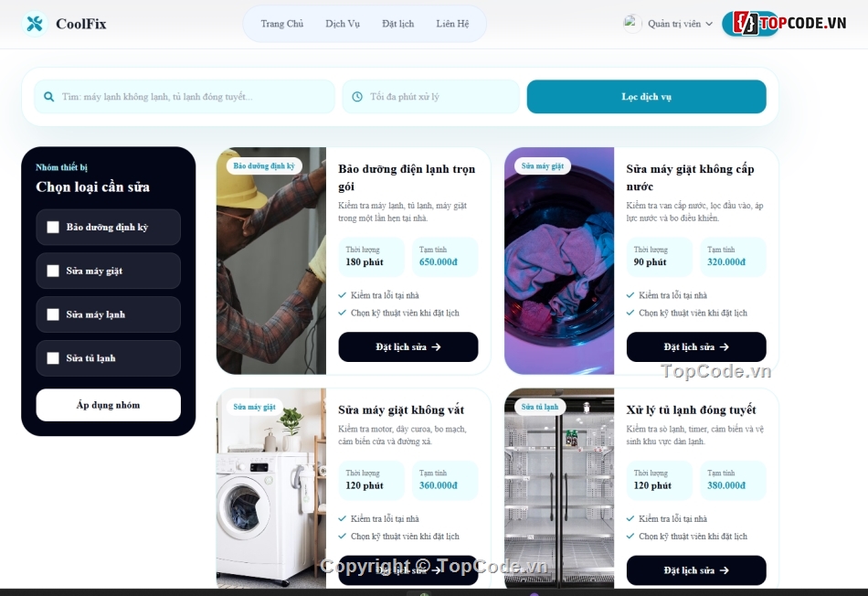Click the empty freezer shelves thumbnail

click(559, 488)
